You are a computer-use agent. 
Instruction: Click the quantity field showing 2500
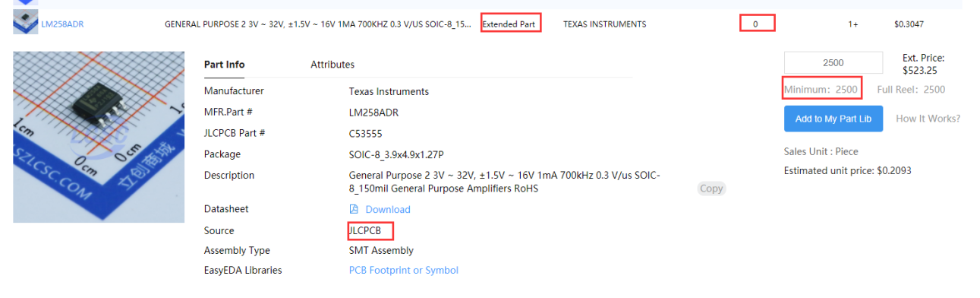point(833,62)
